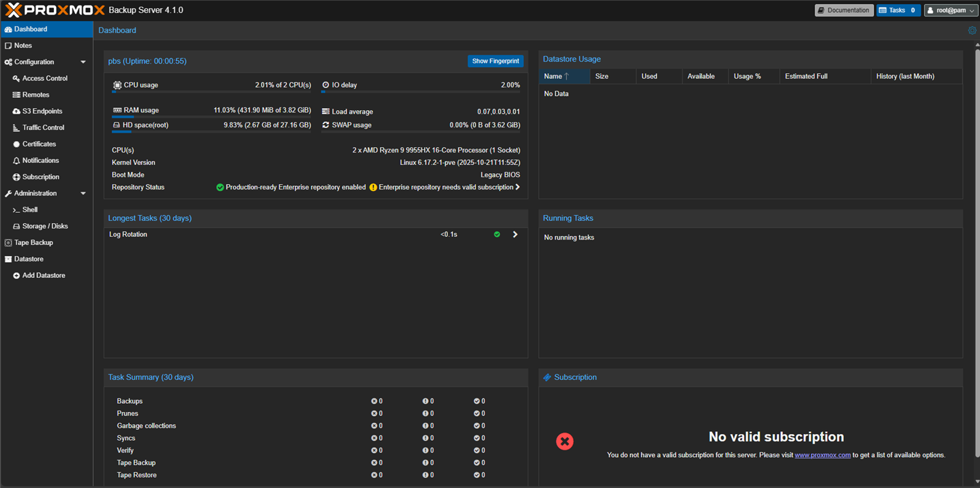Select Dashboard in the sidebar
The height and width of the screenshot is (488, 980).
pos(29,29)
